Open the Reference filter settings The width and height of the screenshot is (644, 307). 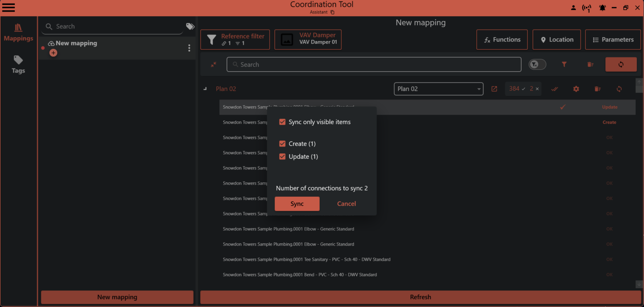coord(235,39)
